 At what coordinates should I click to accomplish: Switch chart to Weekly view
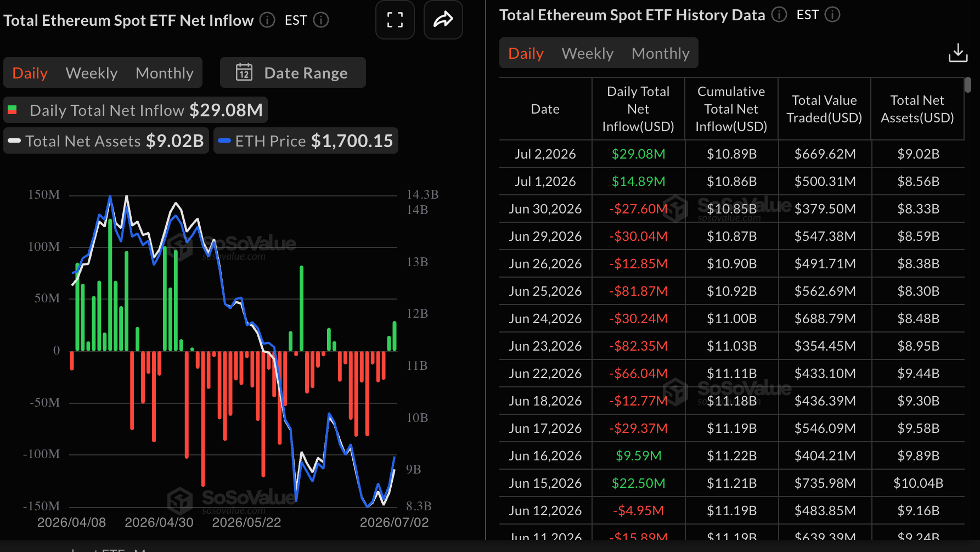92,73
